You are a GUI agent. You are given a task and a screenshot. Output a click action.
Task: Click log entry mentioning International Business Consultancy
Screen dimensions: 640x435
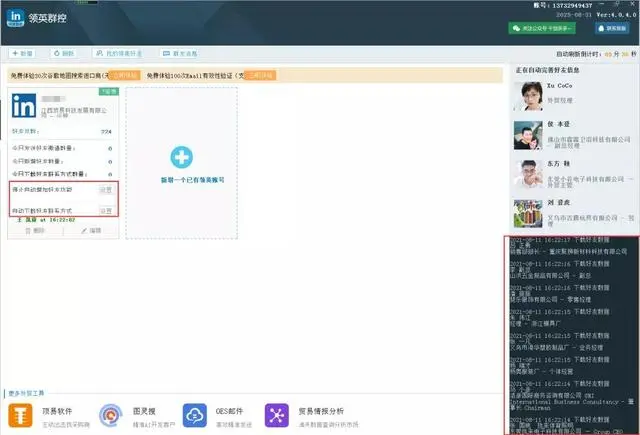click(571, 395)
